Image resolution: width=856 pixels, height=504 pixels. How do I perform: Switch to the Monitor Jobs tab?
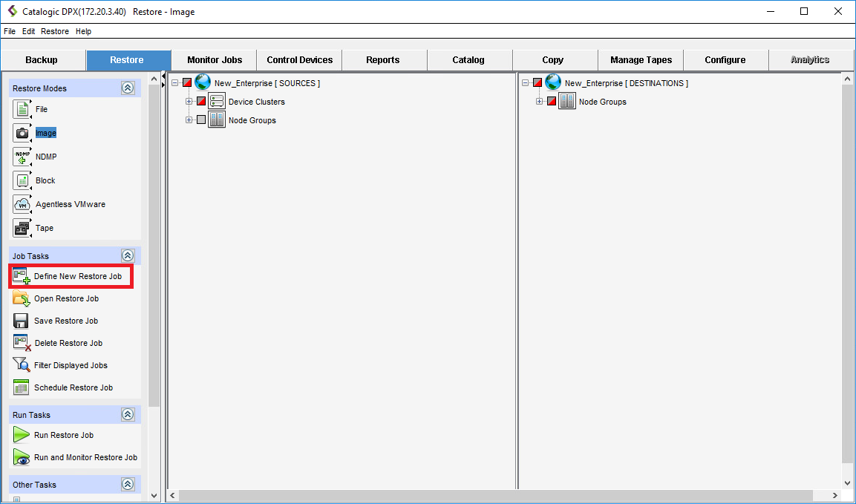coord(214,60)
